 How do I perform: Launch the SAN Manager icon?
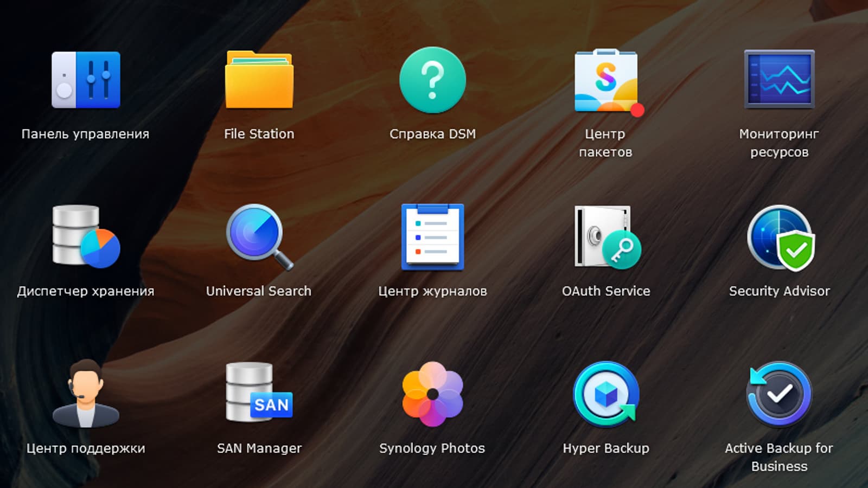point(259,392)
